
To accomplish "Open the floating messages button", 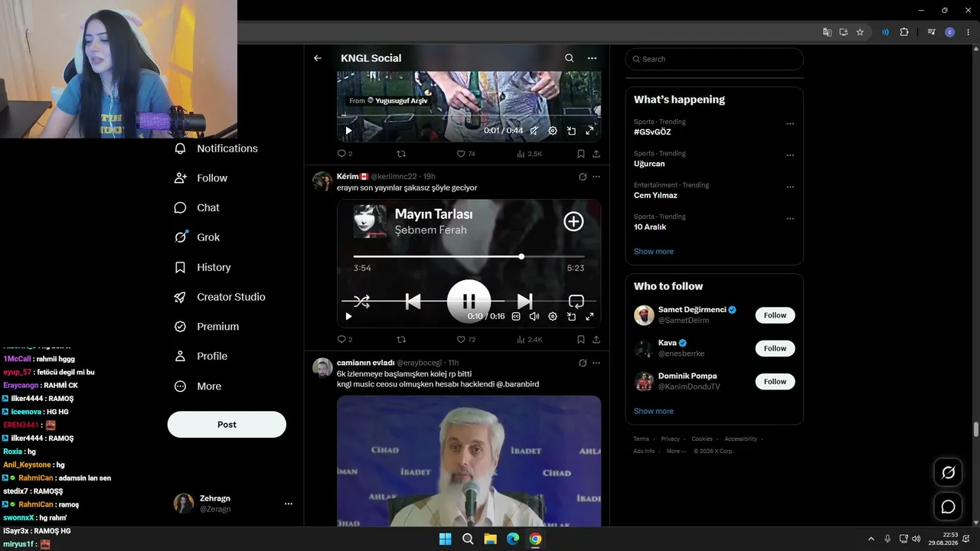I will [x=948, y=507].
